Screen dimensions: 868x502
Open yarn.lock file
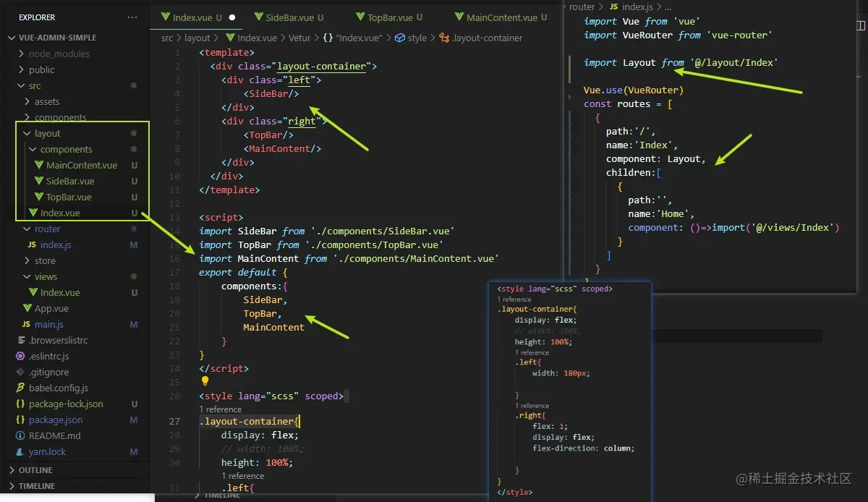(47, 451)
